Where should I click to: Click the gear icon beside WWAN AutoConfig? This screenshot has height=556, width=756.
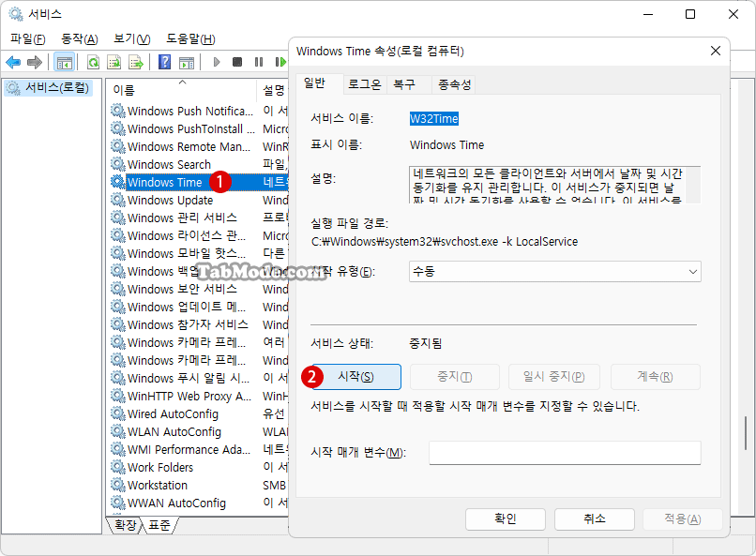click(117, 503)
